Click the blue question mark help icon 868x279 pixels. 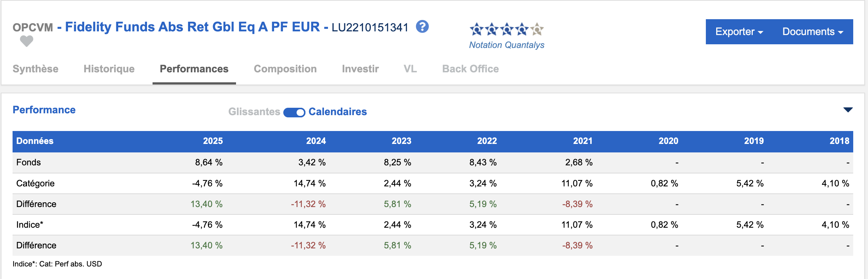click(x=422, y=27)
